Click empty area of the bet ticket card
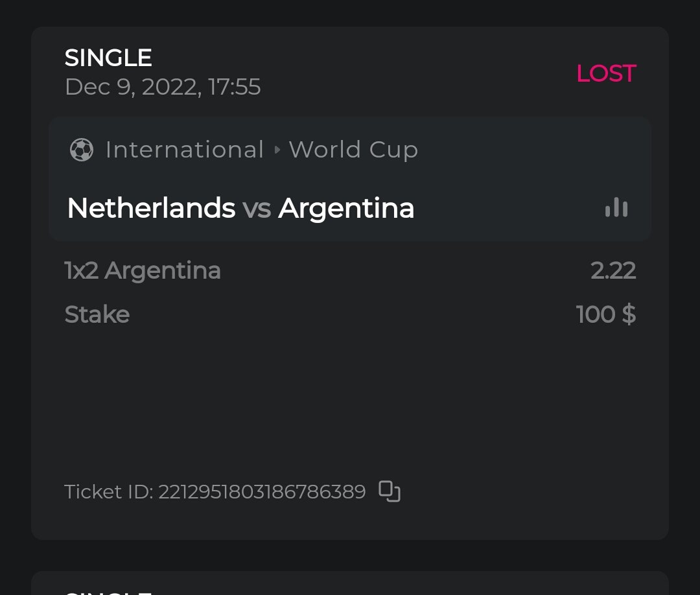 [x=350, y=402]
